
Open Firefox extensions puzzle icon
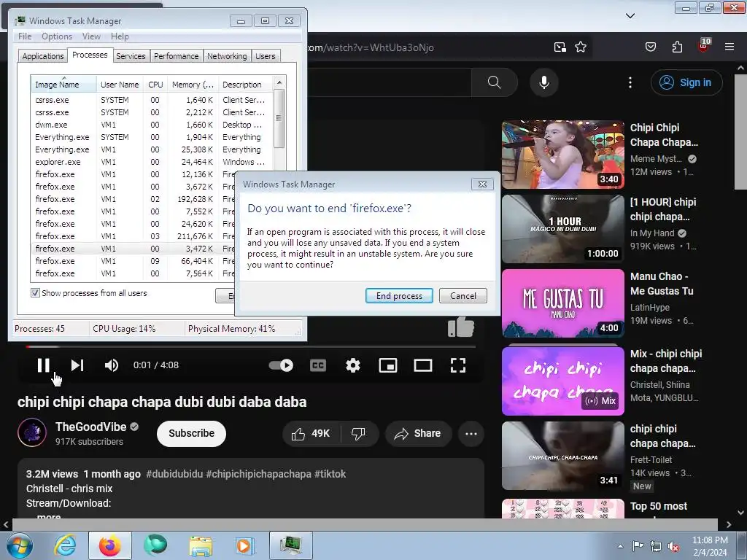677,47
